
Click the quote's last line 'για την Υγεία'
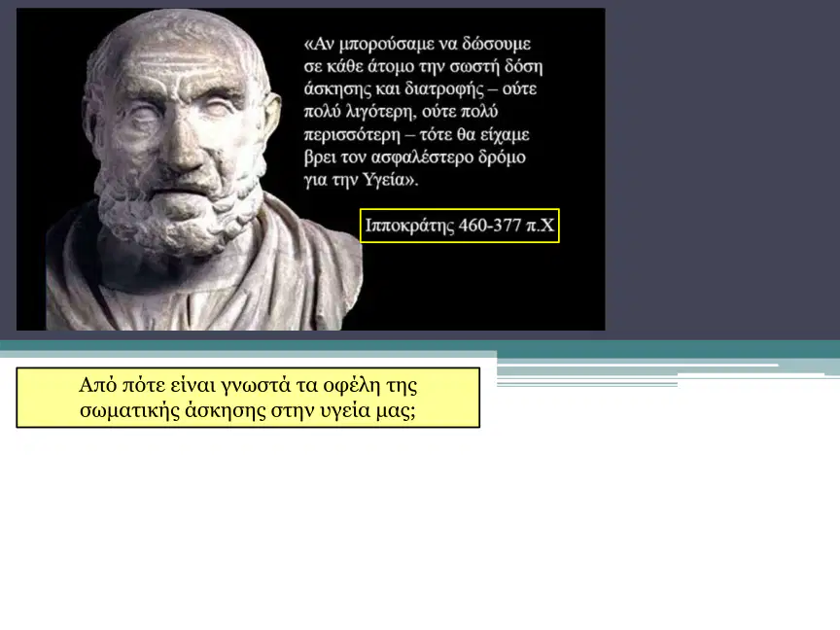pyautogui.click(x=361, y=180)
